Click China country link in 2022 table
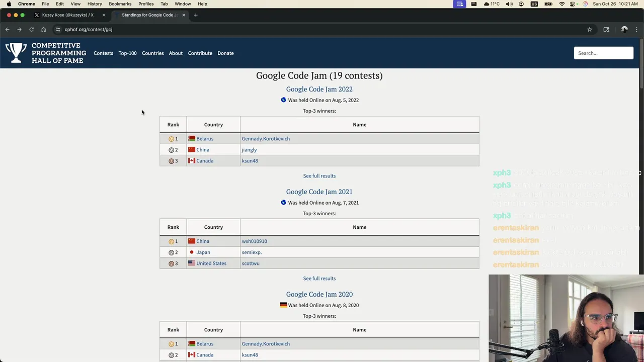The image size is (644, 362). click(203, 150)
